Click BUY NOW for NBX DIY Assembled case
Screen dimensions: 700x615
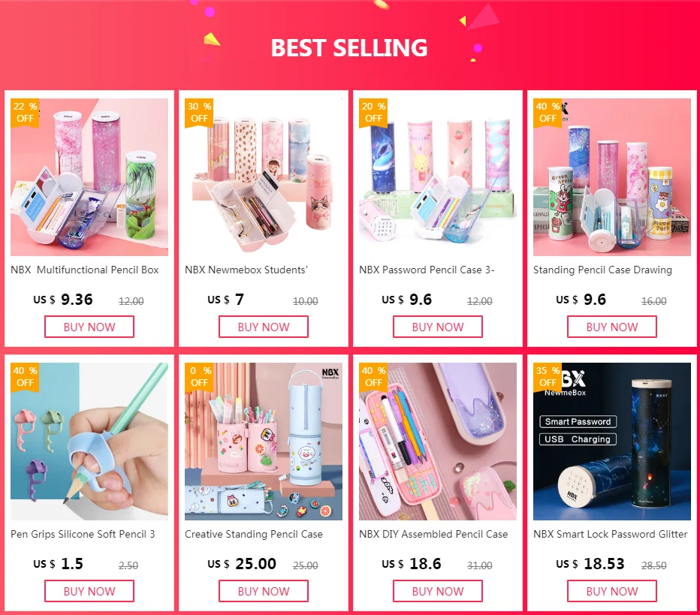point(438,591)
